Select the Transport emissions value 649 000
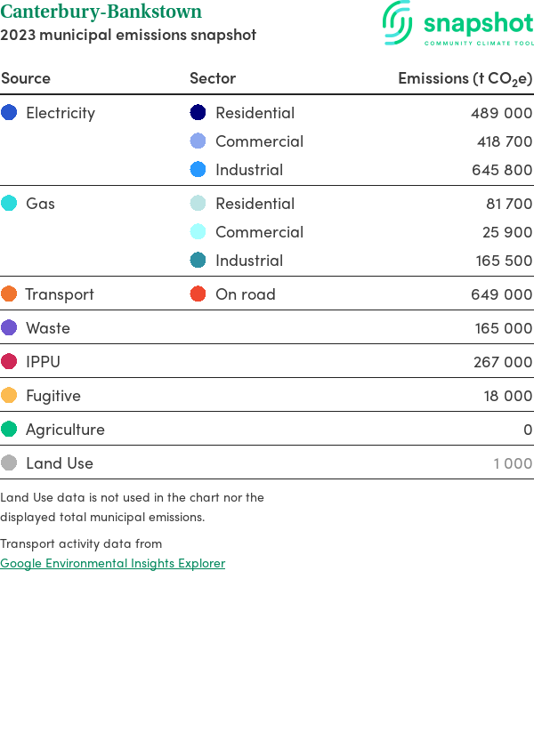This screenshot has width=534, height=756. coord(501,294)
